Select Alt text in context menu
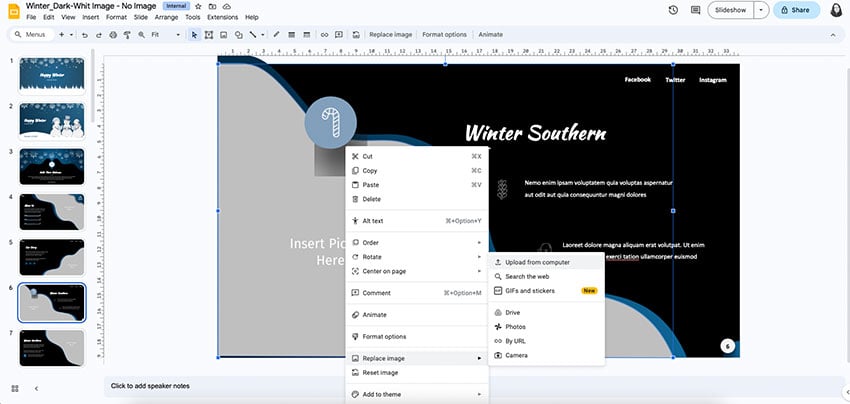Image resolution: width=850 pixels, height=404 pixels. point(373,220)
